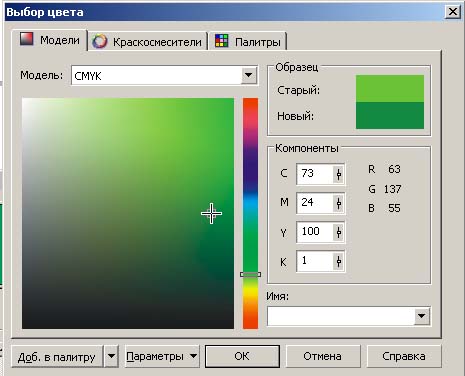
Task: Switch to the Палитры tab
Action: tap(248, 42)
